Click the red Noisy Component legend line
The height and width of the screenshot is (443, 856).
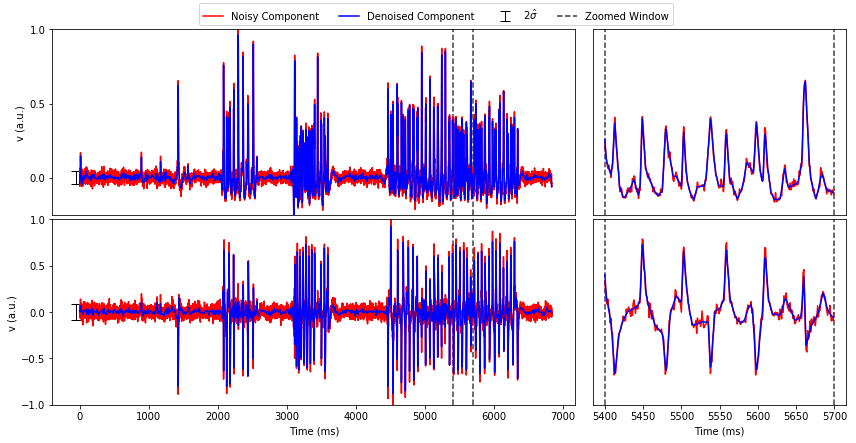click(214, 17)
